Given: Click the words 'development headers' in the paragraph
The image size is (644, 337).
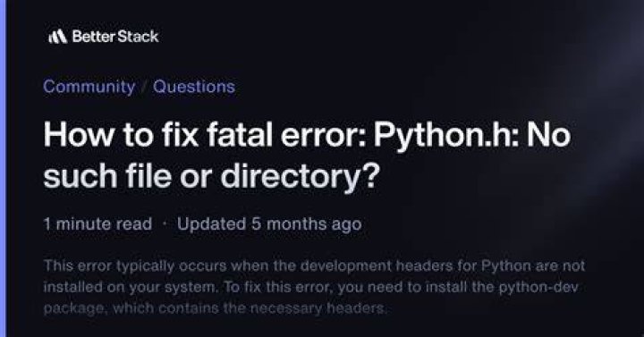Looking at the screenshot, I should point(372,266).
